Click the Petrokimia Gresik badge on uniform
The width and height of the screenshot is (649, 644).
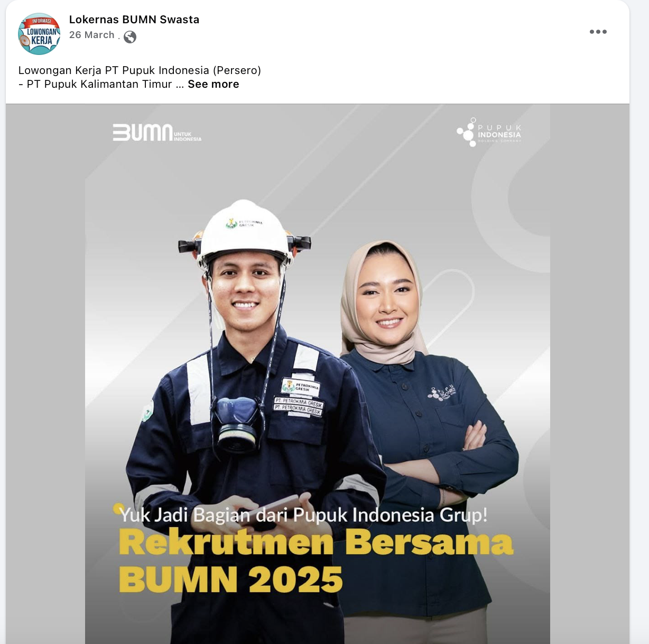click(x=300, y=387)
